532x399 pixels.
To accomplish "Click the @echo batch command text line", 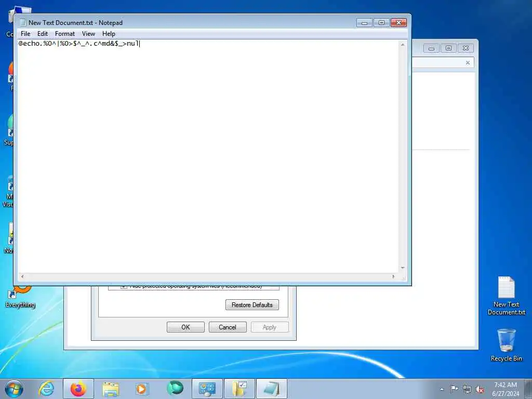I will click(x=79, y=44).
